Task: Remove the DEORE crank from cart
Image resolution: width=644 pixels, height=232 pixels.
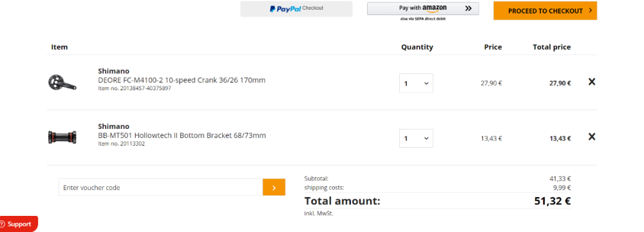Action: point(591,82)
